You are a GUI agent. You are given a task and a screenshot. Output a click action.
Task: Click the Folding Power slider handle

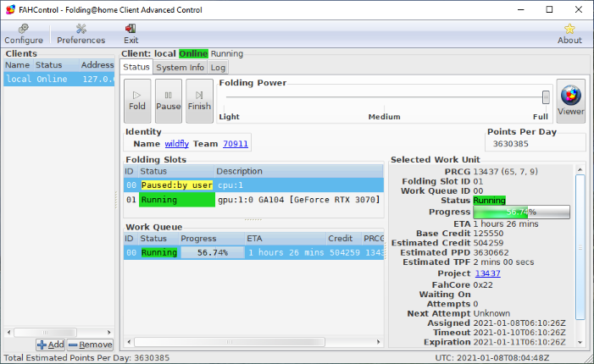coord(546,97)
